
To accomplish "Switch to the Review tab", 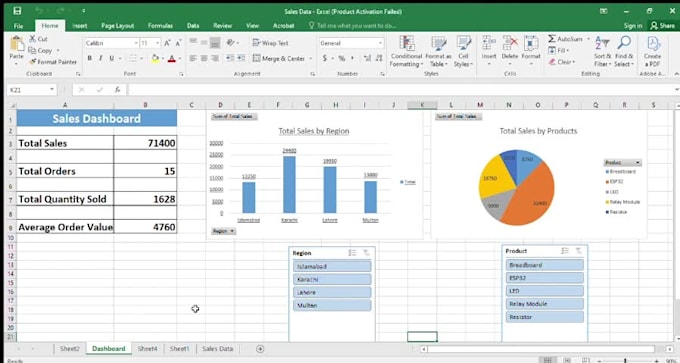I will [x=222, y=26].
